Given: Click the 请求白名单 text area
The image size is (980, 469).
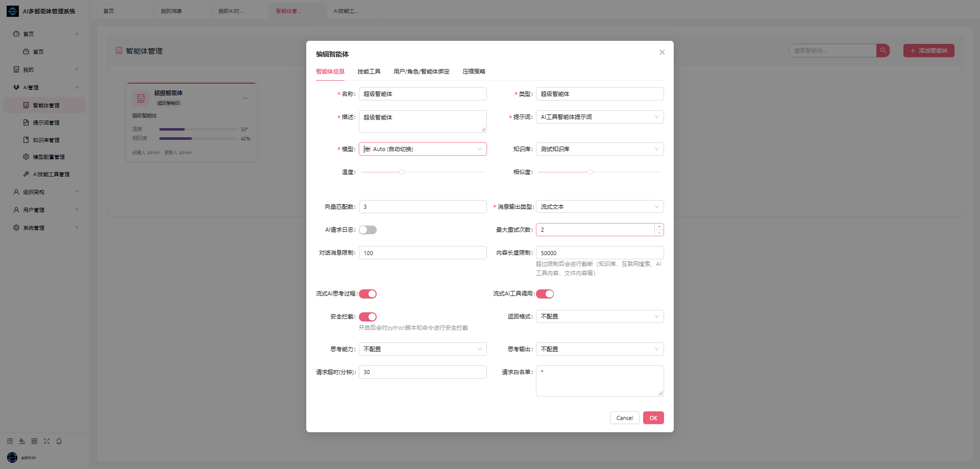Looking at the screenshot, I should point(600,381).
